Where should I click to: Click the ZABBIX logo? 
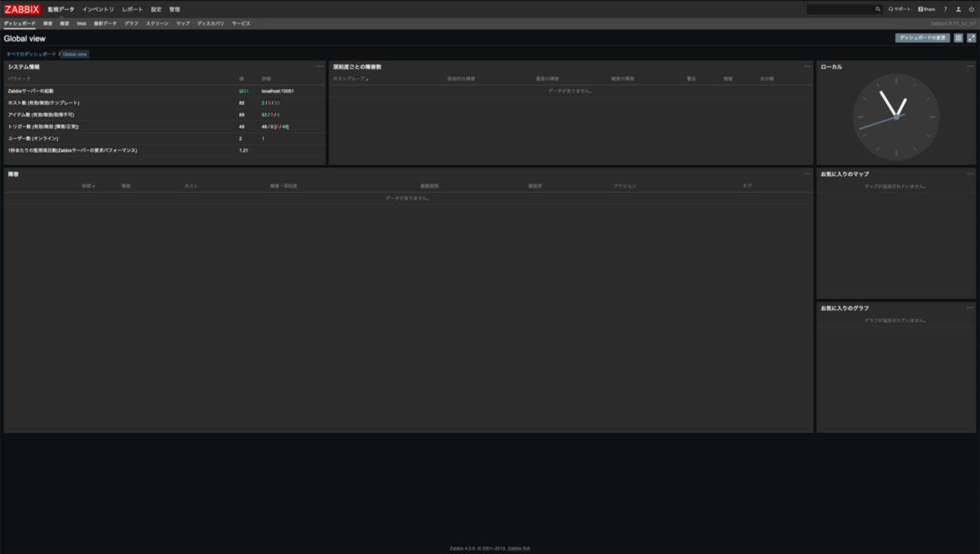point(22,9)
